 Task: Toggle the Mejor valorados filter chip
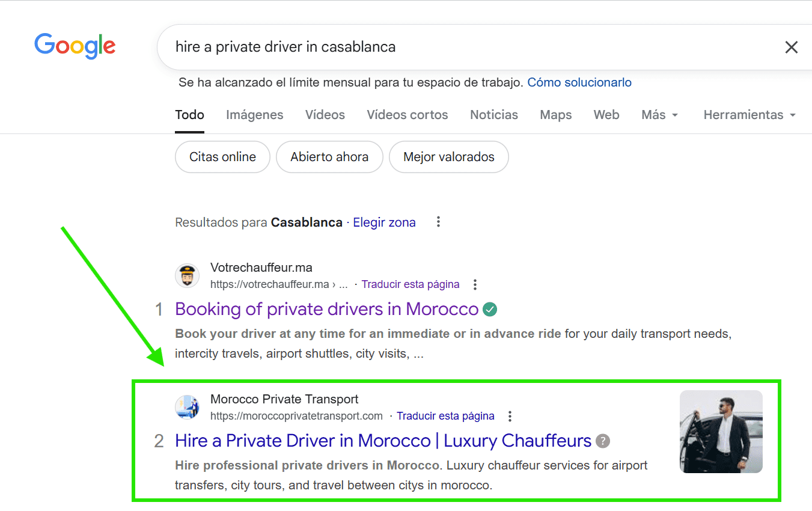pyautogui.click(x=448, y=157)
